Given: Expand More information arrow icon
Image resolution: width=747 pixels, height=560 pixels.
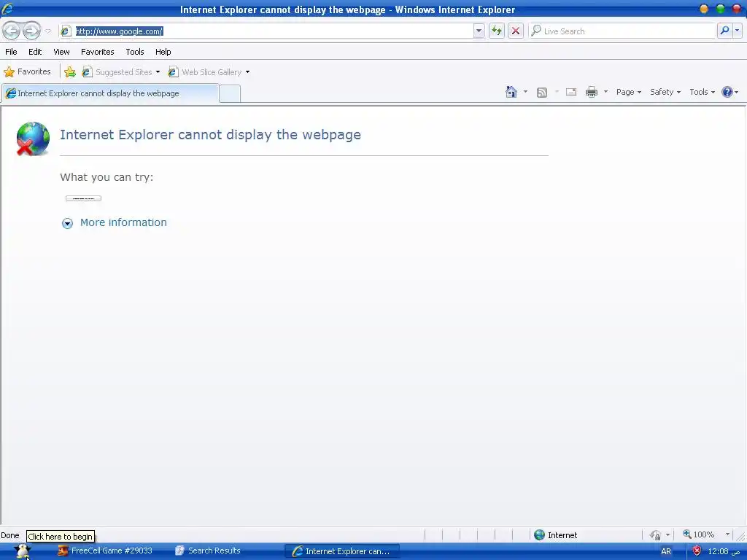Looking at the screenshot, I should (x=67, y=223).
